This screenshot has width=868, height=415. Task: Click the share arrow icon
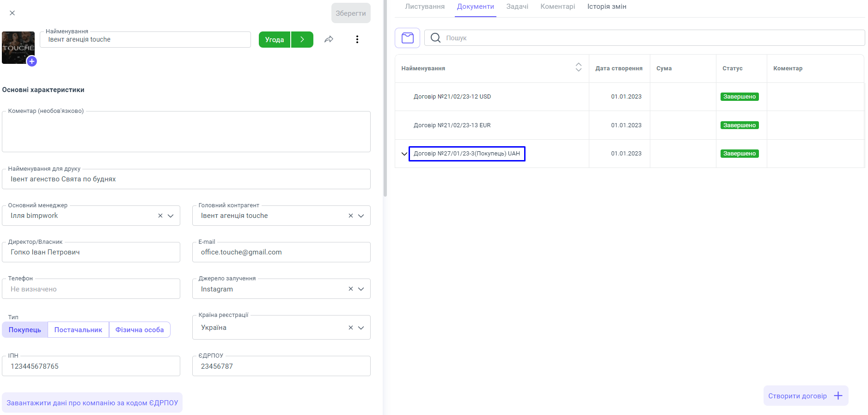point(329,39)
